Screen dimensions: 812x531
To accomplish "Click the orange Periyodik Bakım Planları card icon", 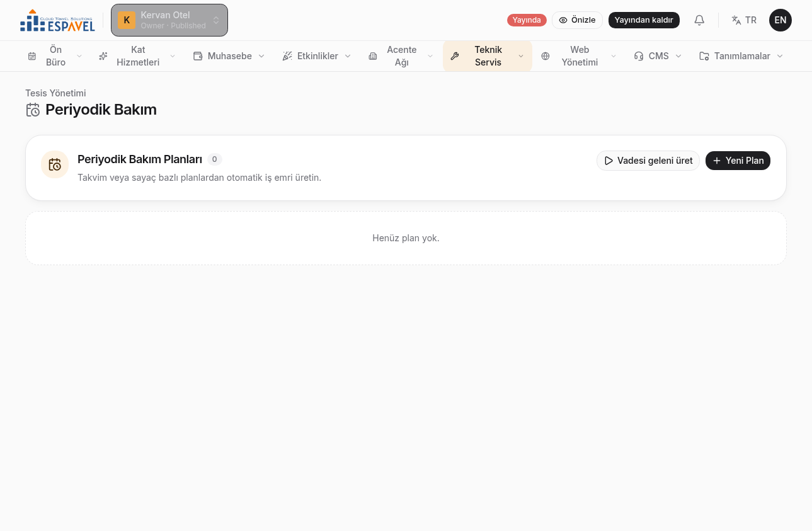I will 55,164.
